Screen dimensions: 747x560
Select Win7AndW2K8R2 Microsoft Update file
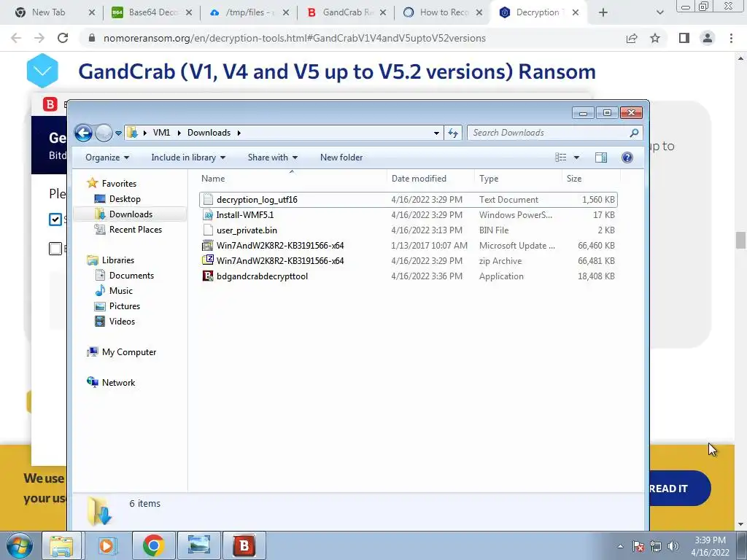tap(409, 245)
